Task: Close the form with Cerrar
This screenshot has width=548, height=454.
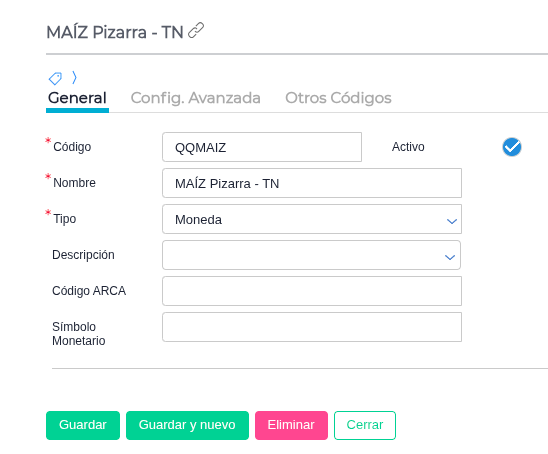Action: (365, 425)
